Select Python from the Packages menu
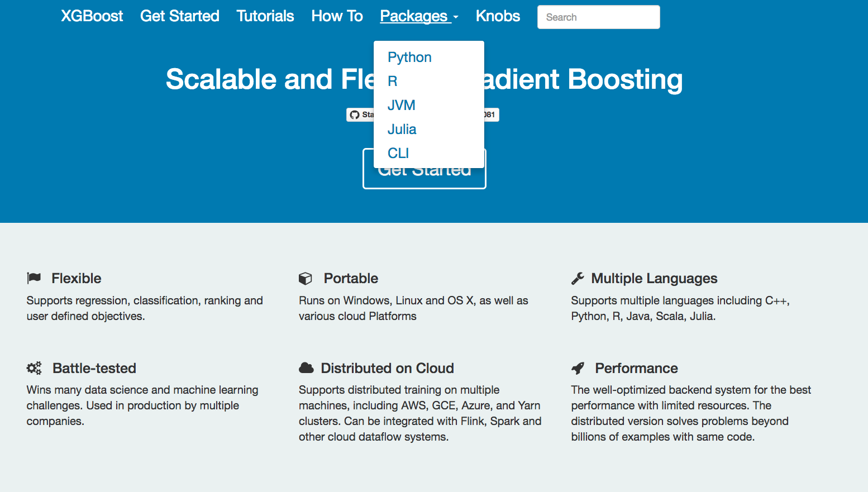Viewport: 868px width, 492px height. coord(409,57)
